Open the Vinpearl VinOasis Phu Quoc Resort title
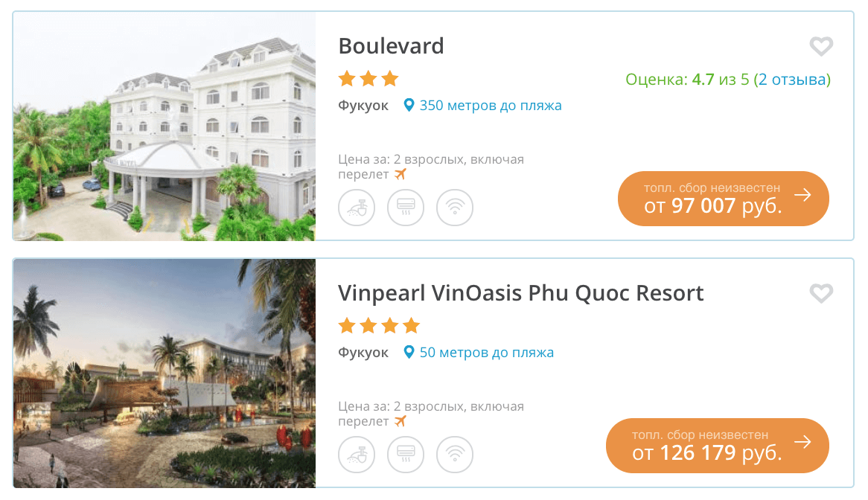The image size is (868, 500). coord(520,293)
